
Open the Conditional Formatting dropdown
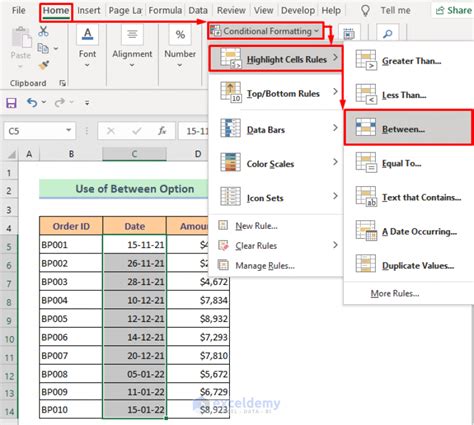(x=266, y=31)
